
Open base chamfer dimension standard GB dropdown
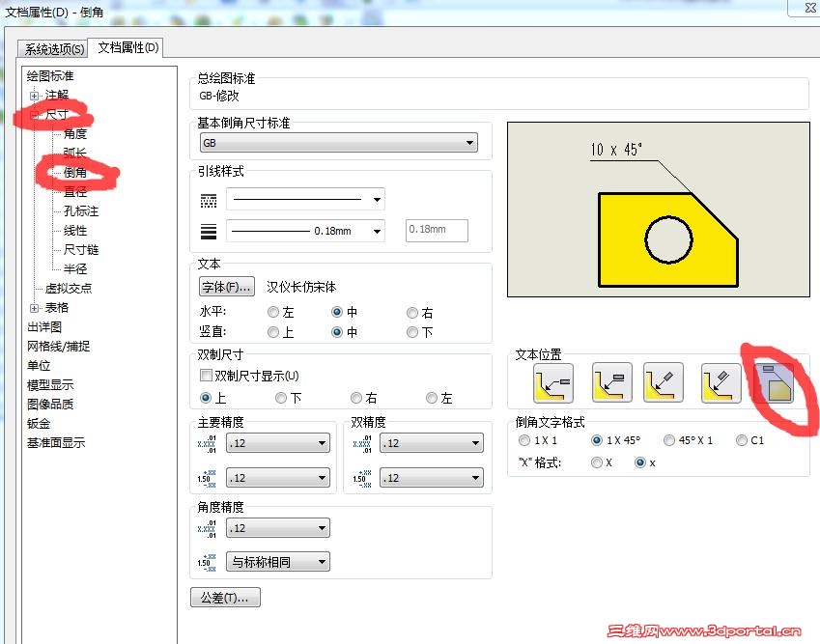[339, 143]
